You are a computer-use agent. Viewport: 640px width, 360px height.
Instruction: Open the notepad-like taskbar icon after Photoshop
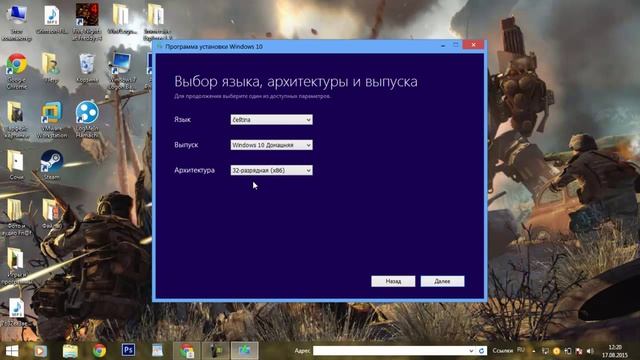coord(158,351)
